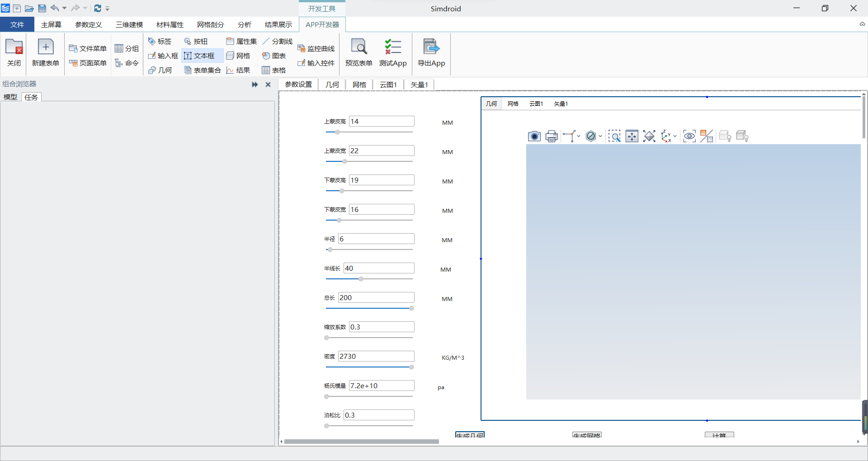Click the first cube light bulb icon
The height and width of the screenshot is (461, 868).
point(725,136)
